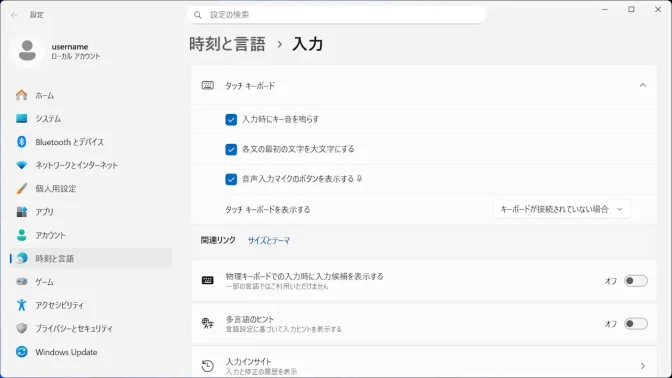Maximize the 設定 window
This screenshot has height=378, width=672.
click(631, 9)
